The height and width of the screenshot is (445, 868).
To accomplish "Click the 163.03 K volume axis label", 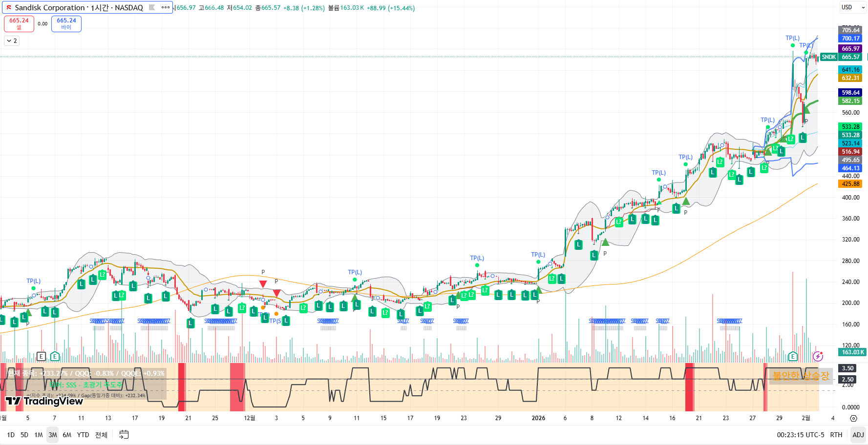I will coord(852,352).
